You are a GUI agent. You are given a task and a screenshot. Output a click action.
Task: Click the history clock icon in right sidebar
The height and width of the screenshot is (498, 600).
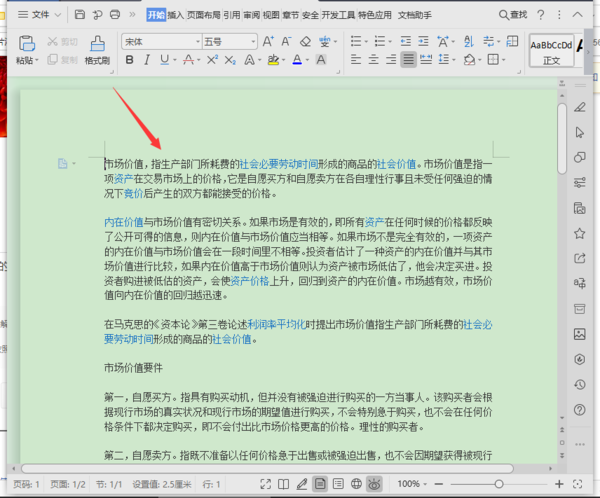pos(580,384)
